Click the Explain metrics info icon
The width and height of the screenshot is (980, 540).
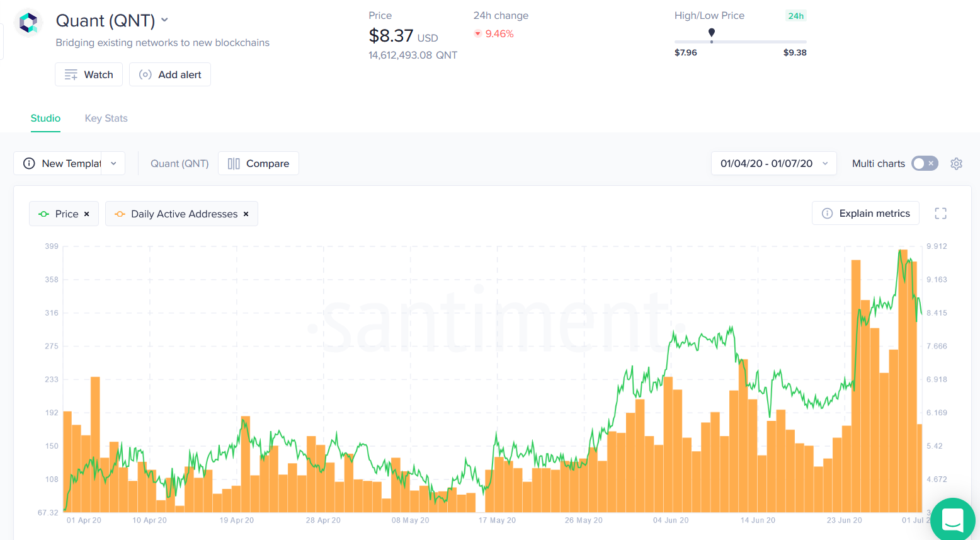(x=828, y=214)
